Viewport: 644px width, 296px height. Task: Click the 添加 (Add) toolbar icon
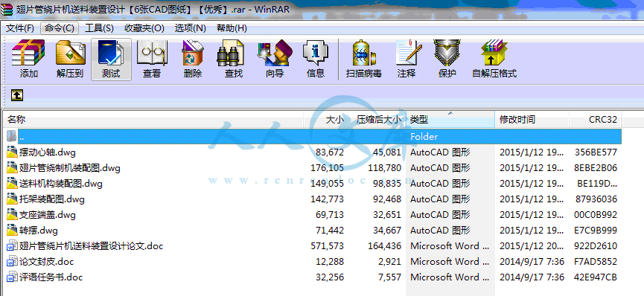click(28, 59)
